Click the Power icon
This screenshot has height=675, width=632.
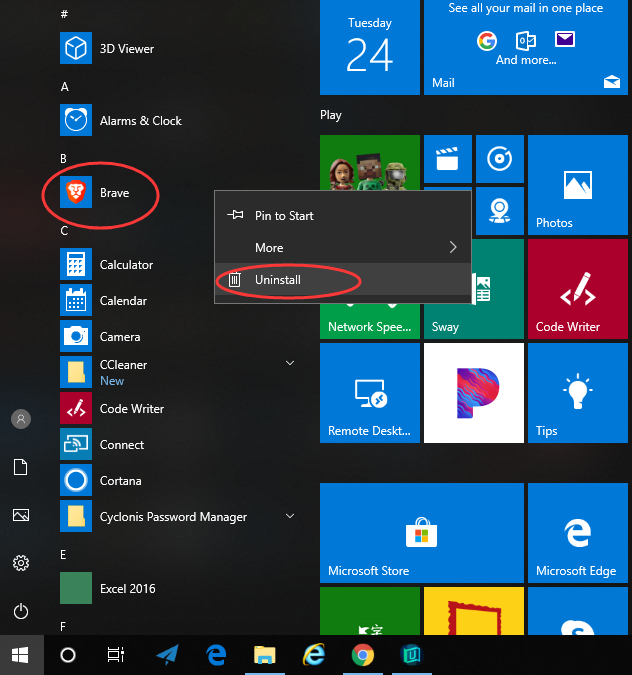pyautogui.click(x=21, y=611)
